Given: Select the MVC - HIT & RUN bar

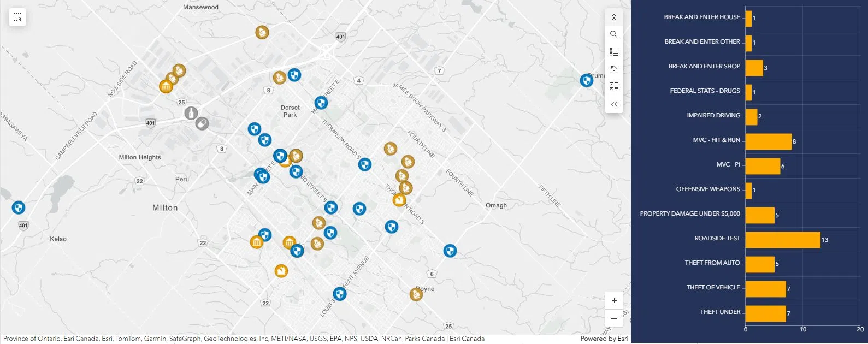Looking at the screenshot, I should (x=768, y=141).
